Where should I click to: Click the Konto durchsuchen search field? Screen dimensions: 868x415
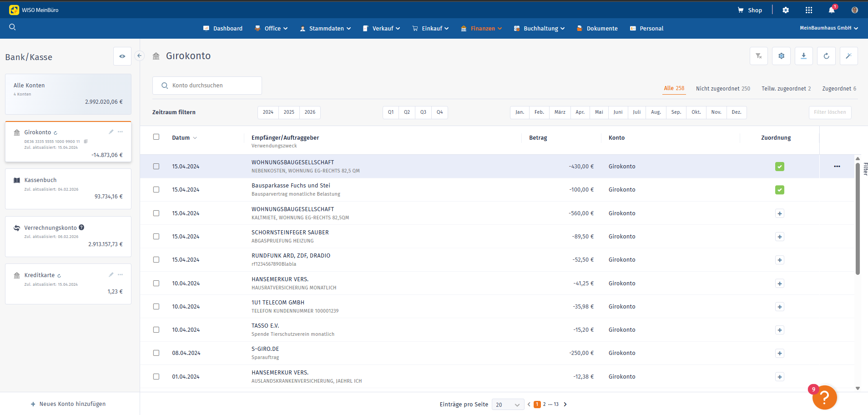click(x=207, y=86)
